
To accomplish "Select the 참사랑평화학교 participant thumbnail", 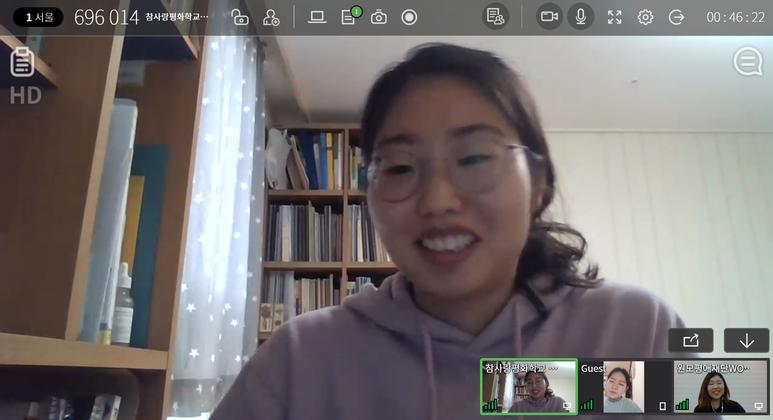I will point(529,386).
